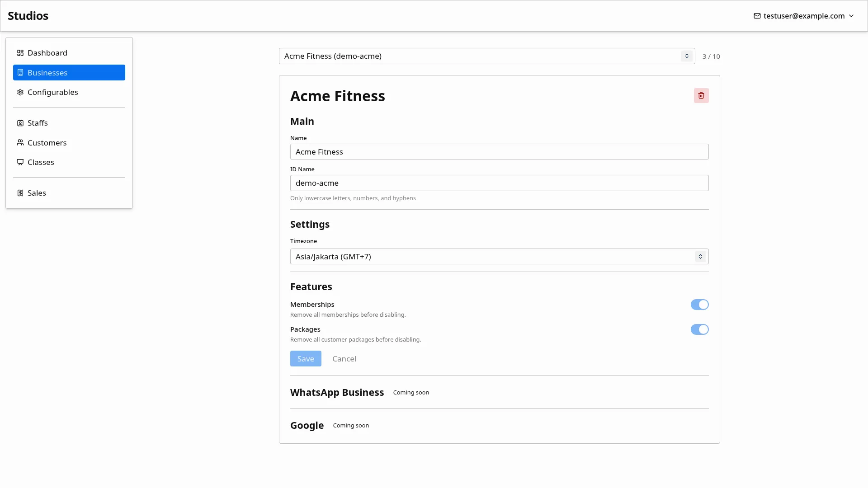Click the Dashboard grid icon

(20, 53)
